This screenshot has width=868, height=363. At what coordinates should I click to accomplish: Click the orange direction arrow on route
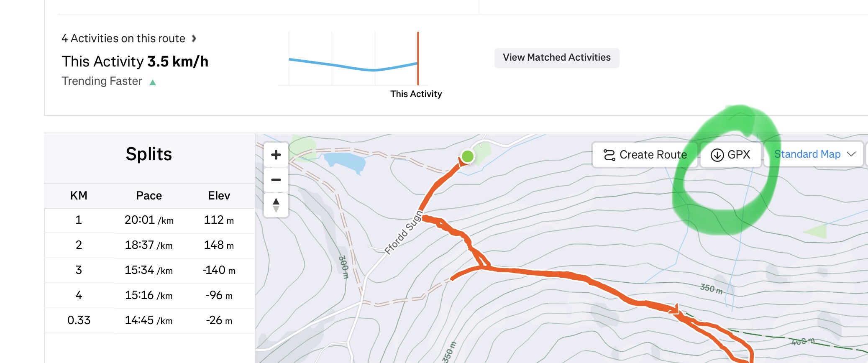(x=674, y=309)
